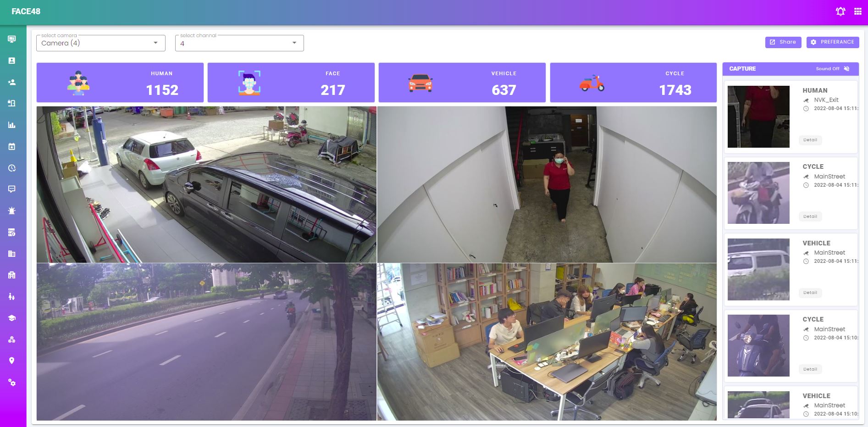Click the NVK_Exit camera label
The image size is (868, 427).
pyautogui.click(x=826, y=100)
